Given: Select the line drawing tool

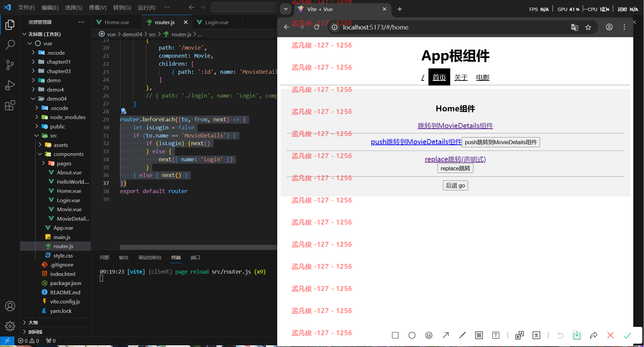Looking at the screenshot, I should tap(462, 335).
